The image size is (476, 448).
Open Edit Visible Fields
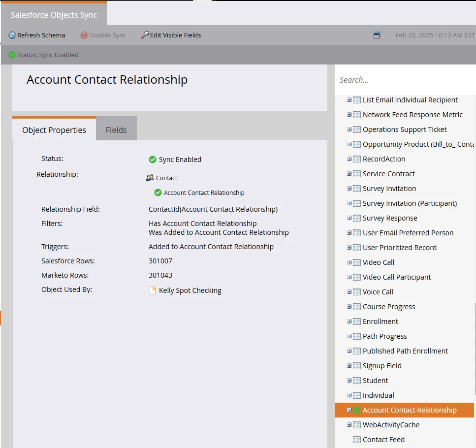tap(171, 35)
